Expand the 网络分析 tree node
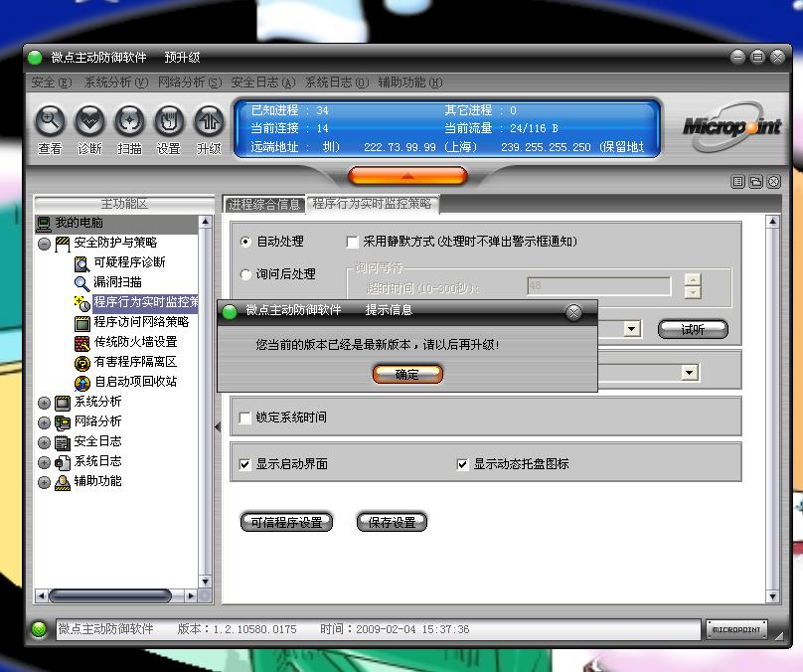 coord(45,422)
